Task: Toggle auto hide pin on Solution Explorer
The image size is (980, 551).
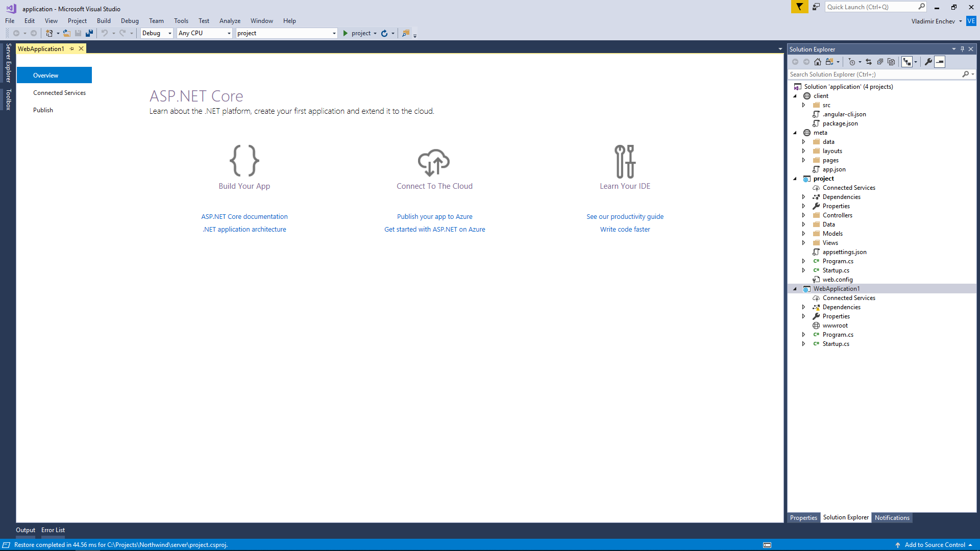Action: (x=962, y=49)
